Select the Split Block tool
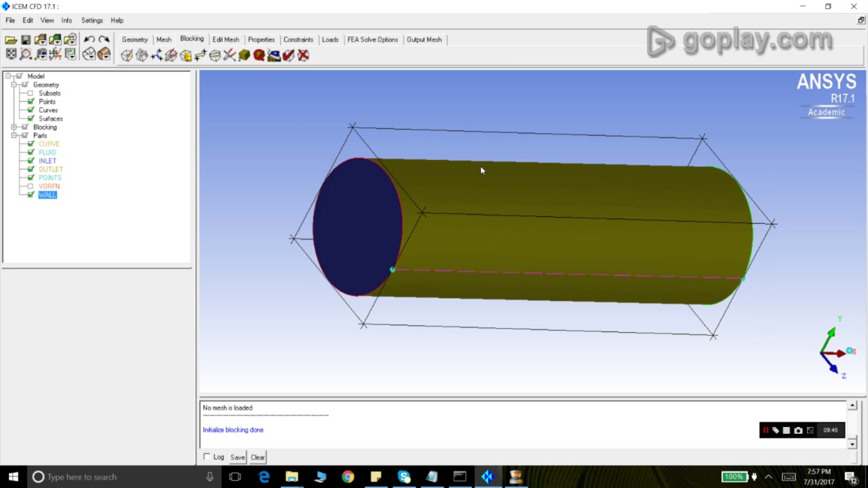Screen dimensions: 868x488 [142, 56]
